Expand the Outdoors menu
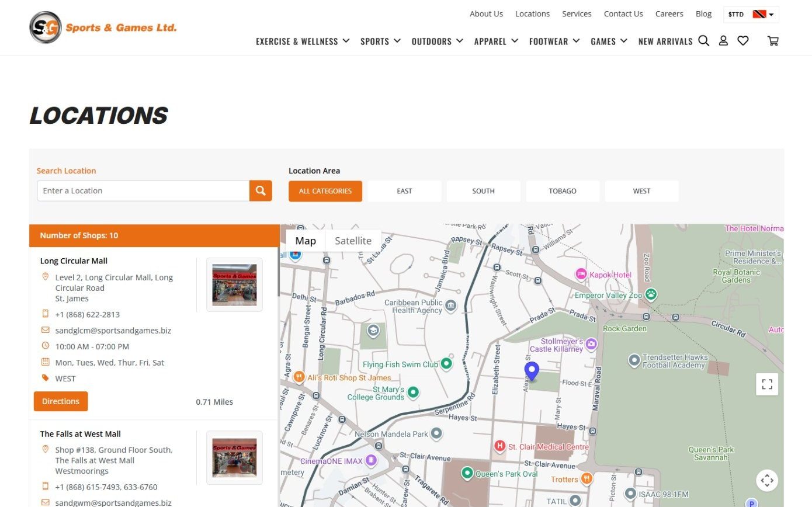812x507 pixels. [x=437, y=41]
